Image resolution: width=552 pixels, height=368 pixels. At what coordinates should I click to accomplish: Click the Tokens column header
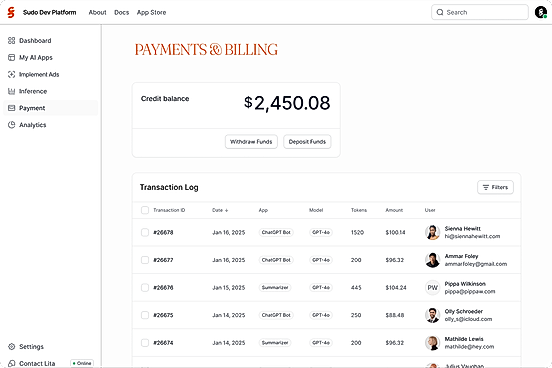359,210
